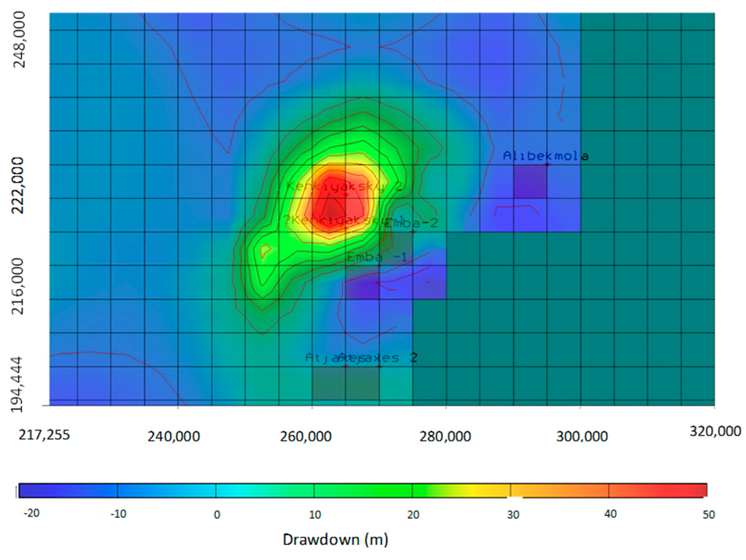
Task: Select the 222,000 y-axis label
Action: (x=18, y=186)
